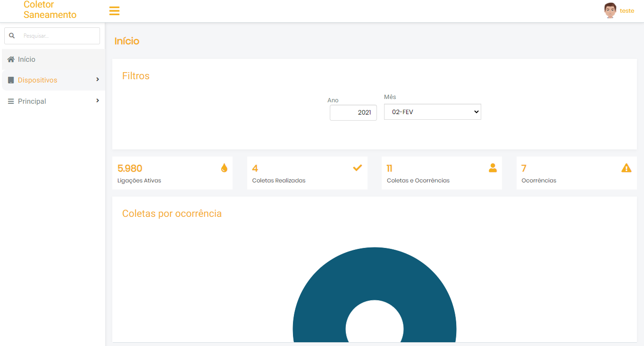Screen dimensions: 644x346
Task: Expand the Dispositivos submenu chevron
Action: pyautogui.click(x=98, y=80)
